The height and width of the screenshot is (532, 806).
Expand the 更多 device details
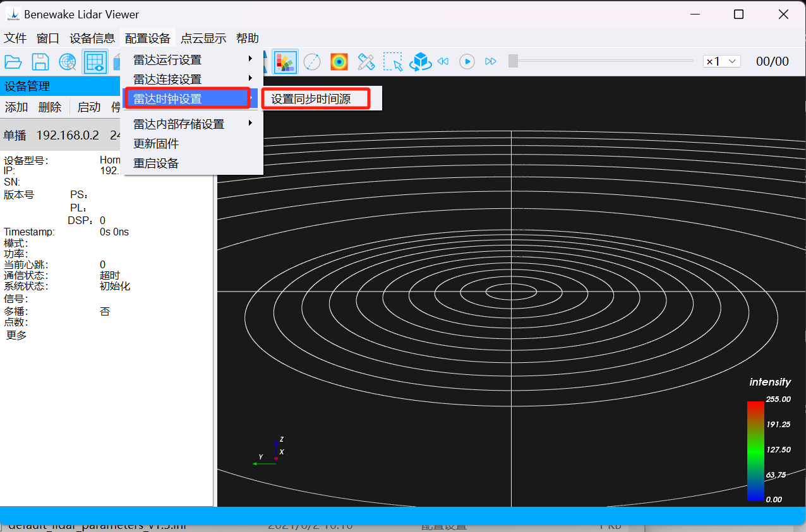pos(16,335)
